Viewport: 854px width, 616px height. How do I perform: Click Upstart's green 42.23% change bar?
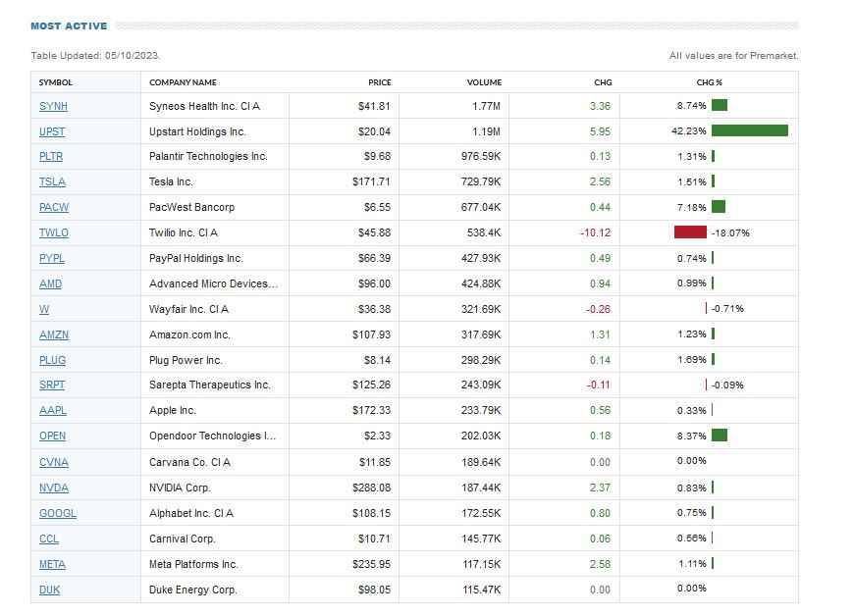click(750, 131)
